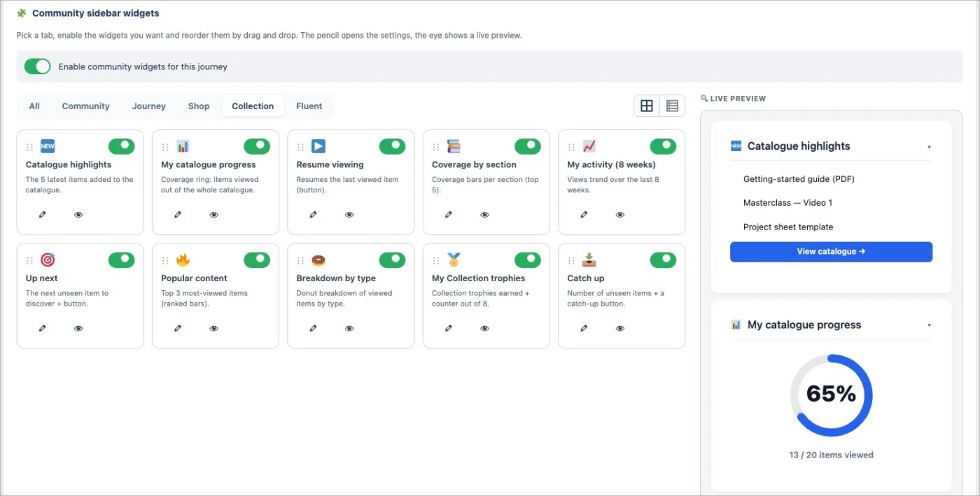Screen dimensions: 980x496
Task: Collapse Catalogue highlights preview panel
Action: (x=929, y=147)
